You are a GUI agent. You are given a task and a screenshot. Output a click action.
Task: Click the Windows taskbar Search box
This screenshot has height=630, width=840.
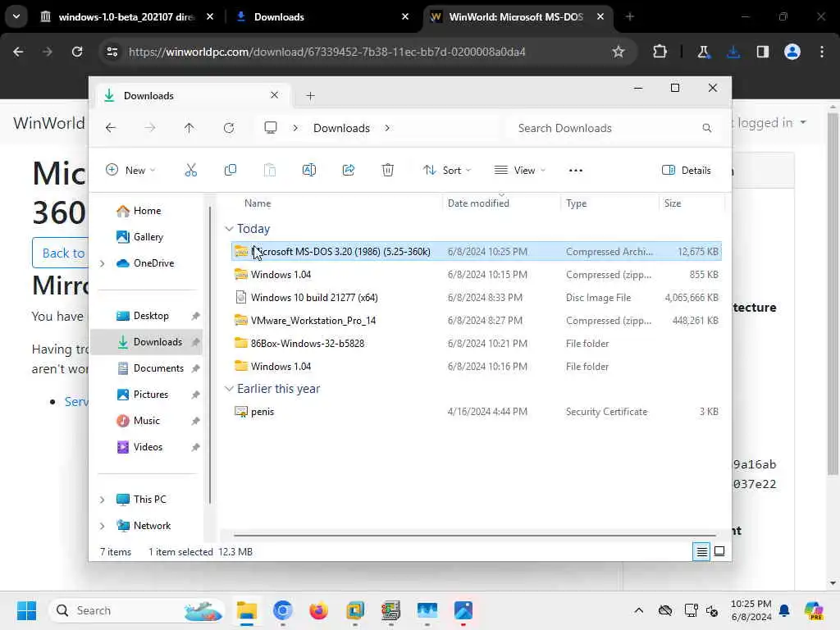pyautogui.click(x=137, y=610)
